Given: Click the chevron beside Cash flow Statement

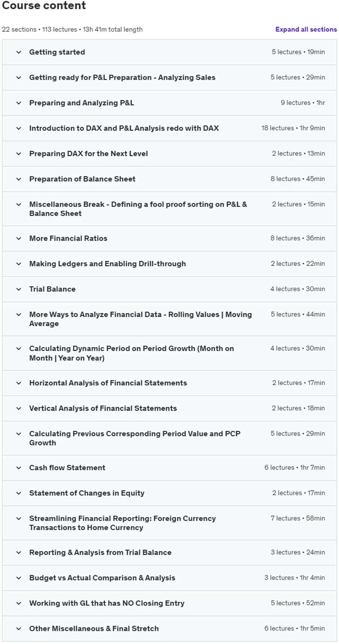Looking at the screenshot, I should click(x=19, y=468).
